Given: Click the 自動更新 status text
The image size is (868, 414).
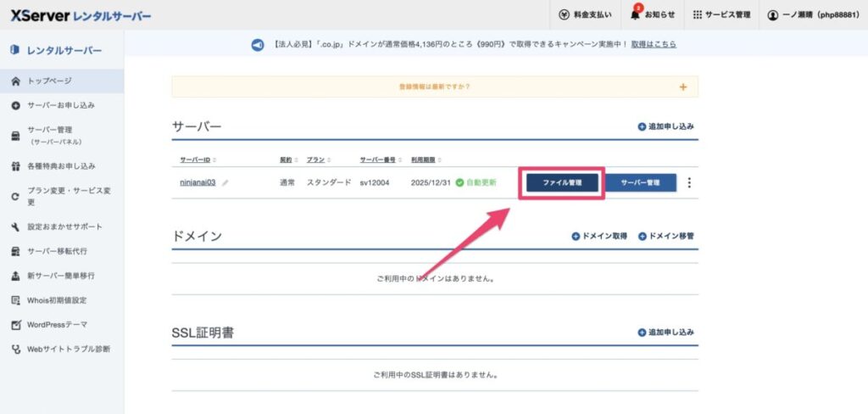Looking at the screenshot, I should point(481,182).
